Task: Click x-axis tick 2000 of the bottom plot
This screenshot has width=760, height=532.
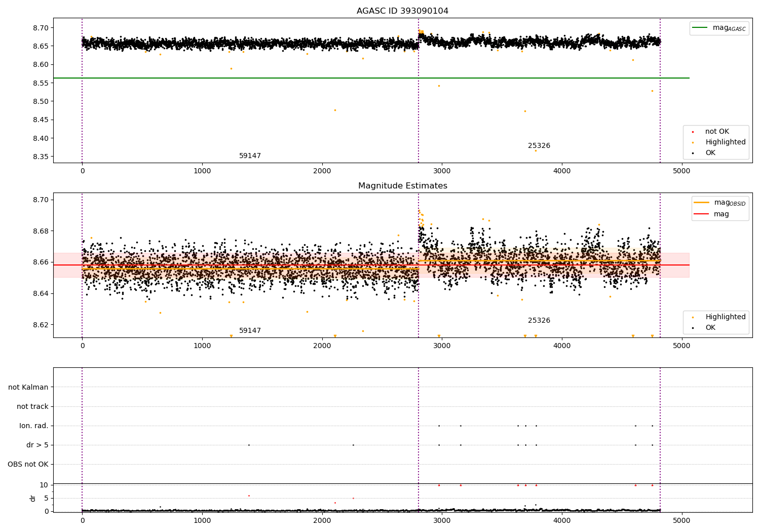Action: pyautogui.click(x=322, y=520)
